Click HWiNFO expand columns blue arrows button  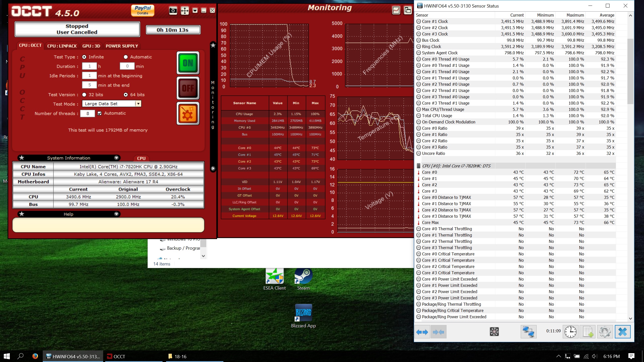coord(422,332)
